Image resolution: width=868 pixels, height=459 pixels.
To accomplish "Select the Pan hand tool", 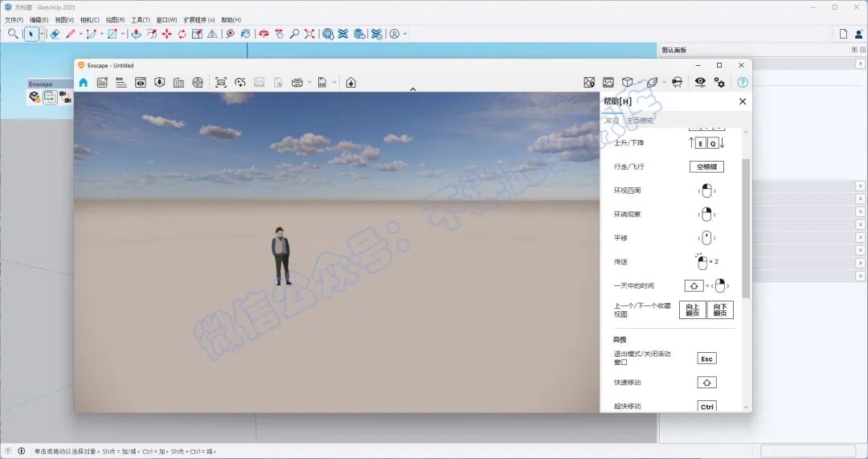I will 279,34.
